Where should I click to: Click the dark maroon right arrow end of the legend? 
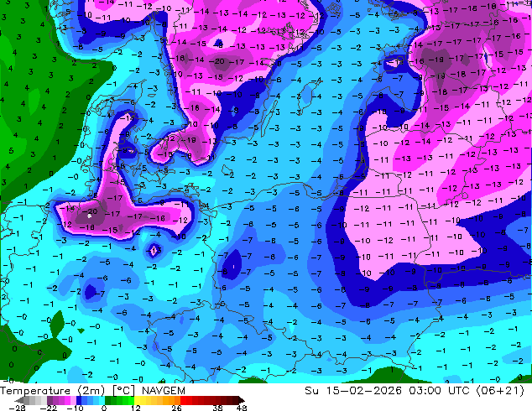click(x=242, y=400)
